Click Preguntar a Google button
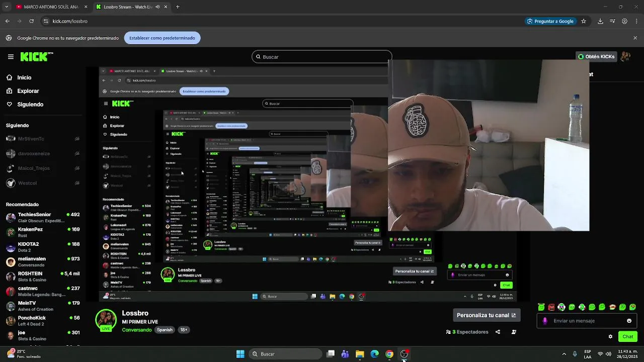Viewport: 644px width, 362px height. [550, 21]
